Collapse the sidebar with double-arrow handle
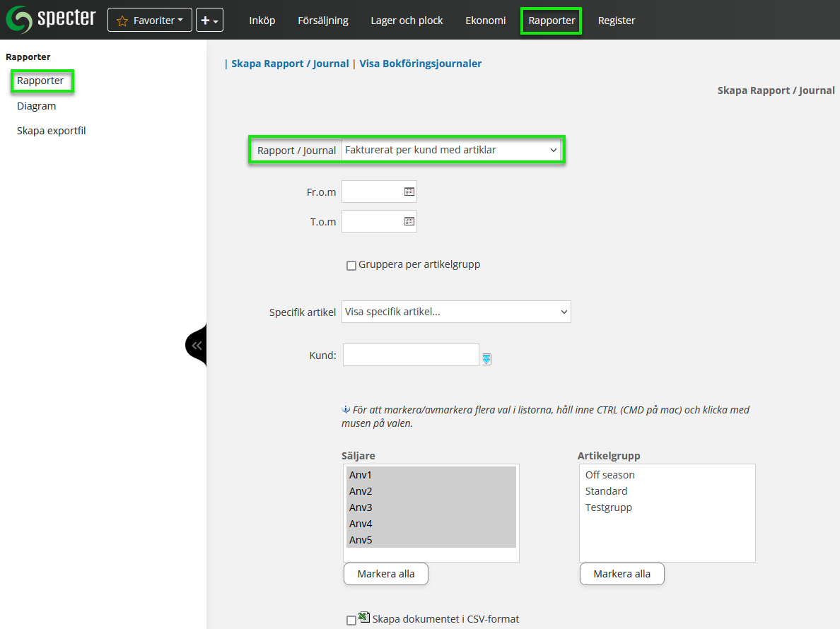 (x=197, y=346)
